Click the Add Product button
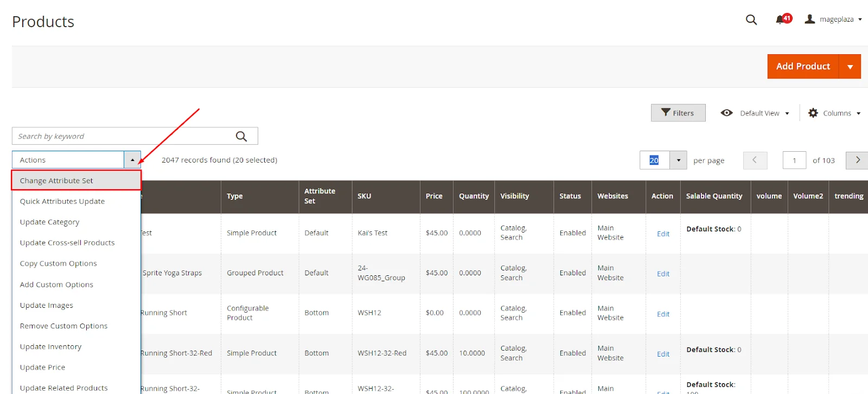This screenshot has height=394, width=868. tap(803, 67)
